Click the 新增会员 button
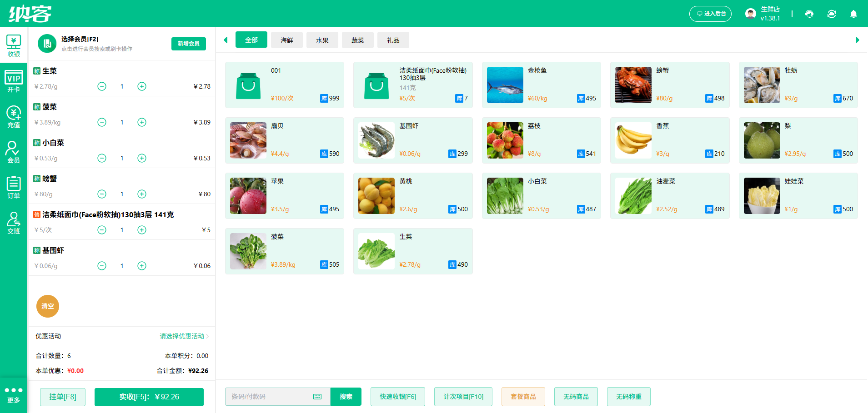 (x=189, y=44)
